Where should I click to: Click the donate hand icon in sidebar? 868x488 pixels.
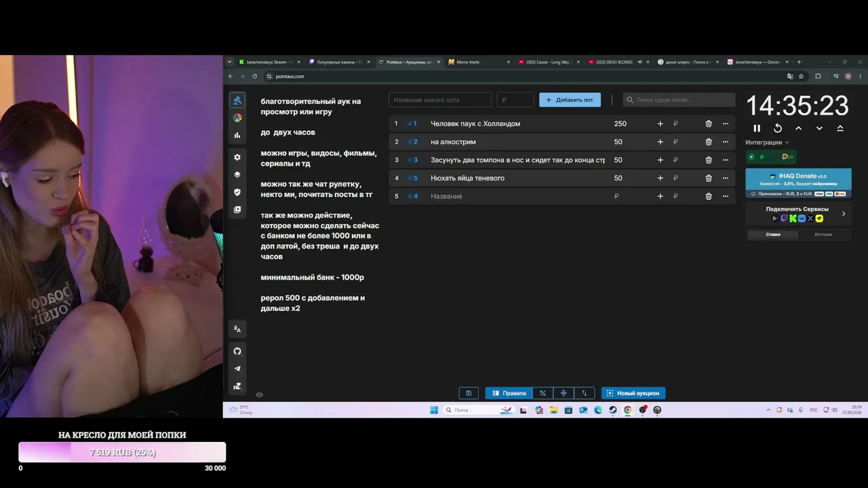point(237,386)
